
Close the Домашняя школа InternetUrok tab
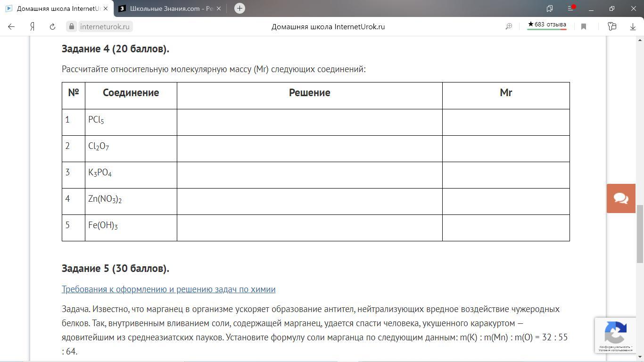pos(106,8)
